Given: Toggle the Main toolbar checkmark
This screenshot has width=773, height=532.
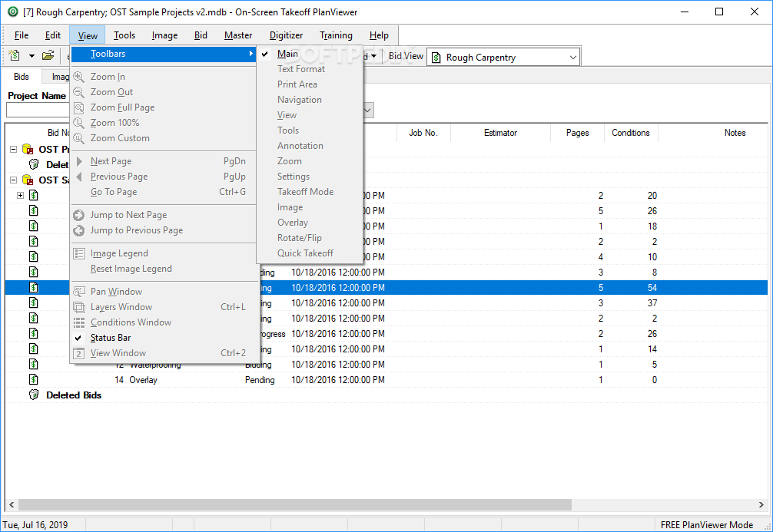Looking at the screenshot, I should click(x=265, y=54).
